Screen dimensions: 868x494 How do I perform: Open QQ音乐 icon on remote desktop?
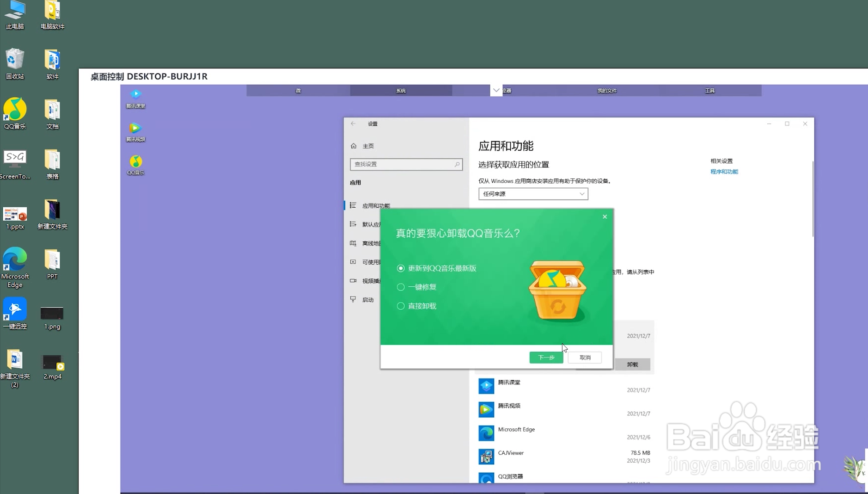135,165
